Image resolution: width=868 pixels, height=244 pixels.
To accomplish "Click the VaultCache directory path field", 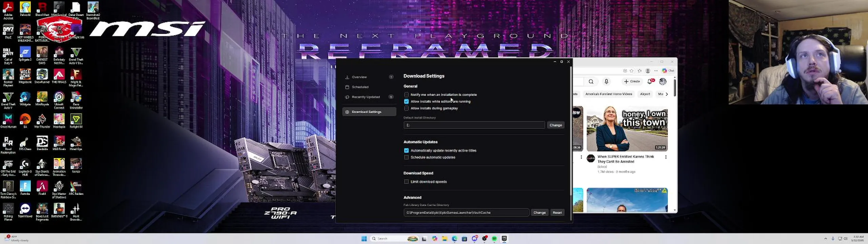I will pyautogui.click(x=466, y=212).
